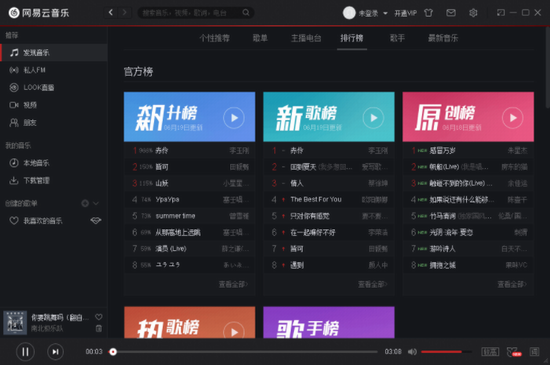Like the current song heart icon
This screenshot has width=550, height=365.
(99, 317)
